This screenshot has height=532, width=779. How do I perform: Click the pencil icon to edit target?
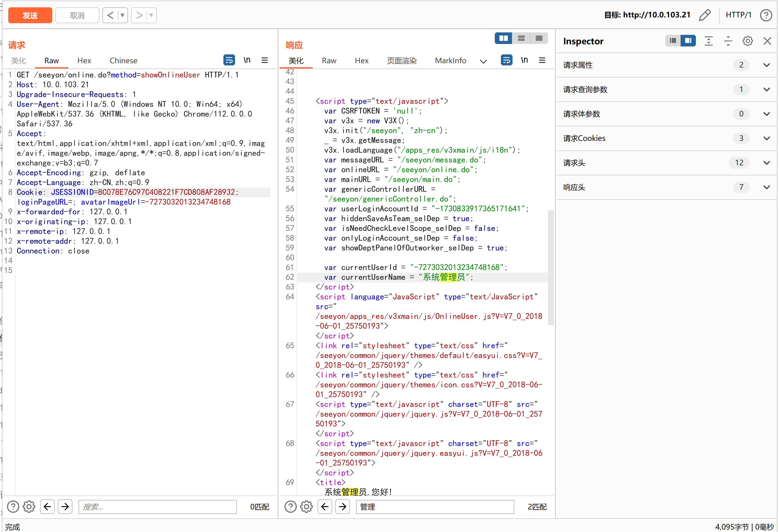coord(705,15)
